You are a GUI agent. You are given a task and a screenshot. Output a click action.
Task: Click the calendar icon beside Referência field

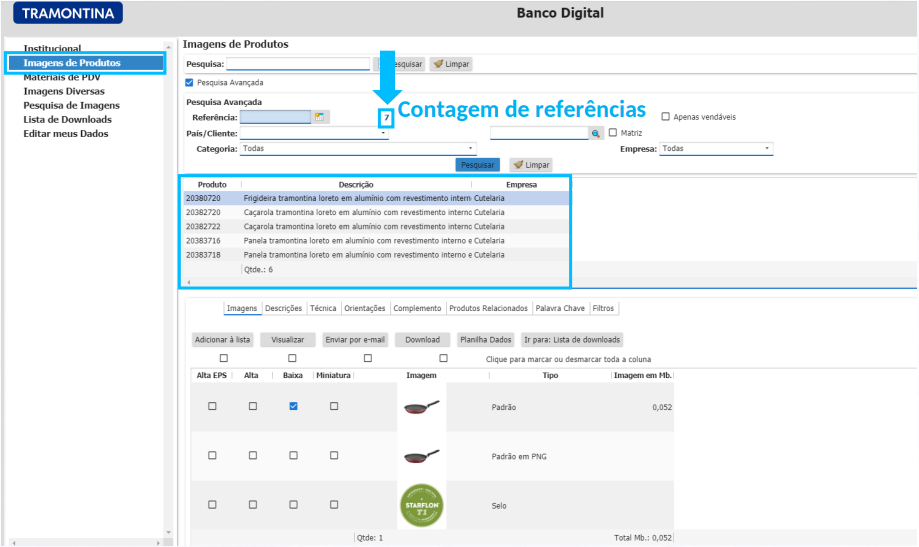coord(319,117)
